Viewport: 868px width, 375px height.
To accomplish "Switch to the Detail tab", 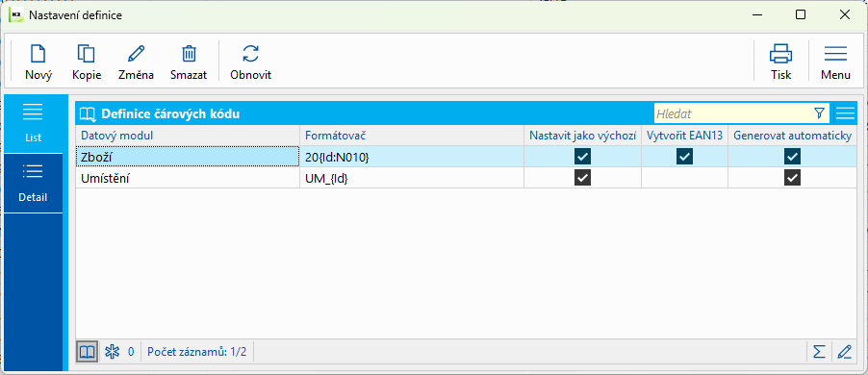I will click(34, 183).
